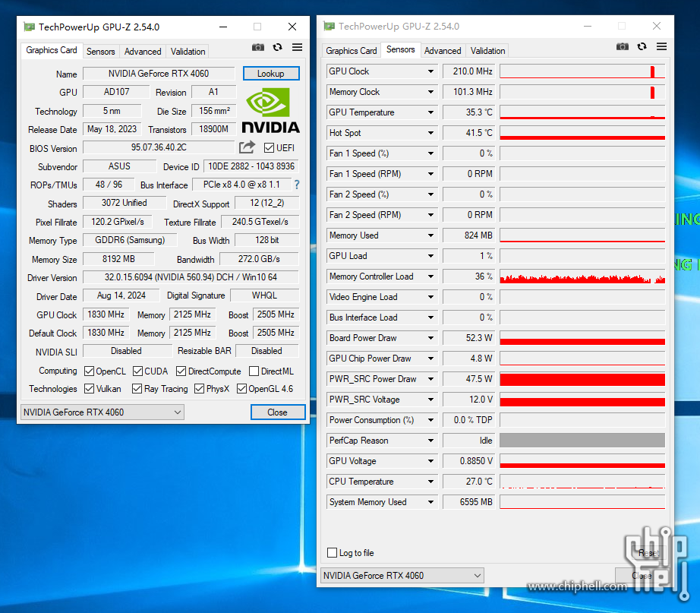
Task: Click the Reset button in Sensors window
Action: coord(648,553)
